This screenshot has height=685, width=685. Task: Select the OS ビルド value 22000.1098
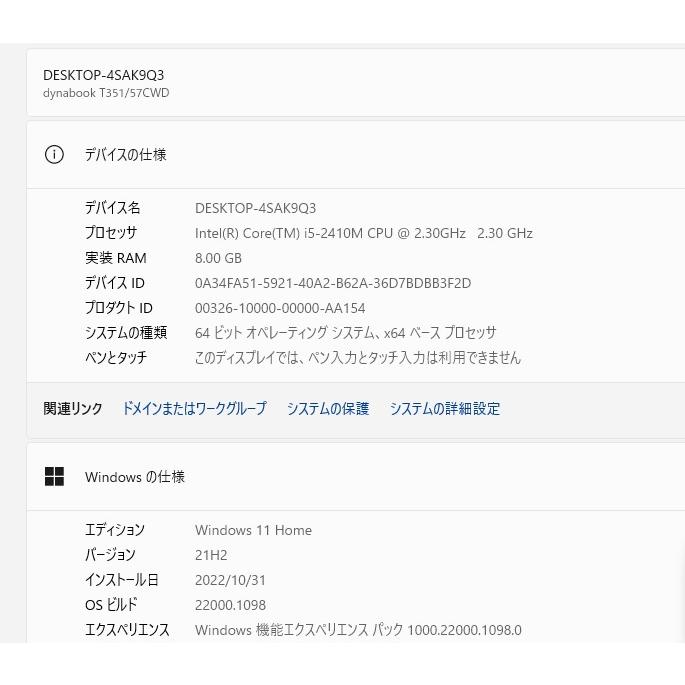(230, 605)
